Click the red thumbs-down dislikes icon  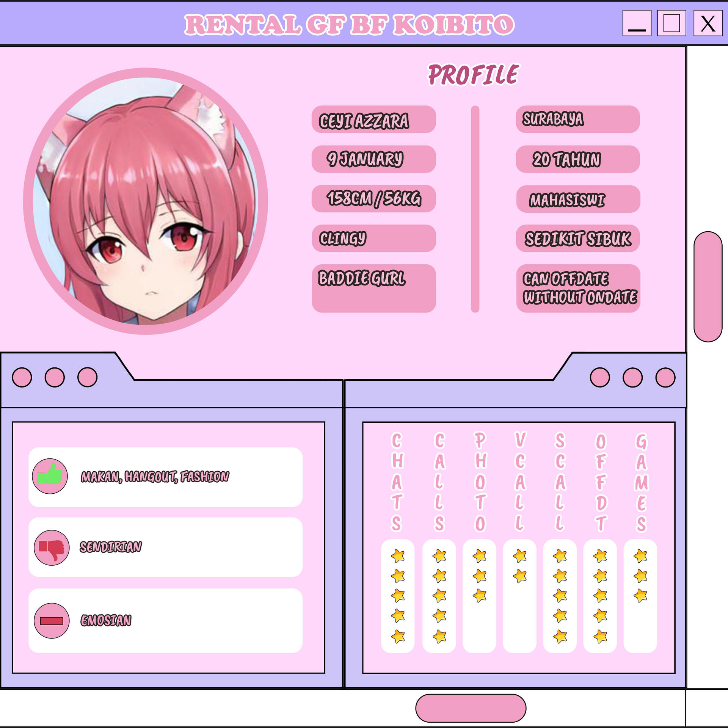pyautogui.click(x=52, y=548)
